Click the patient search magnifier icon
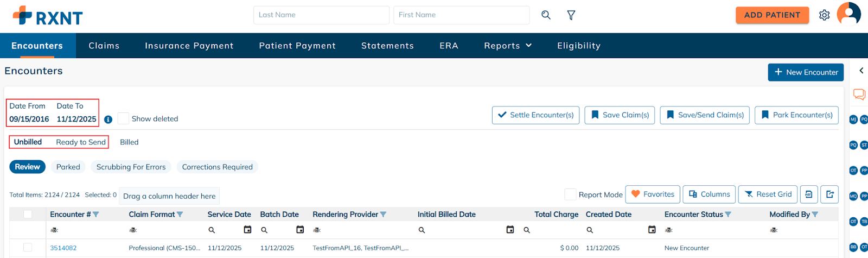Viewport: 868px width, 258px height. click(x=546, y=15)
